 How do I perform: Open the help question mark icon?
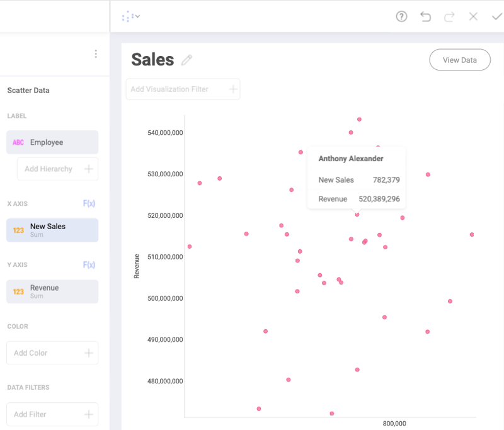401,16
